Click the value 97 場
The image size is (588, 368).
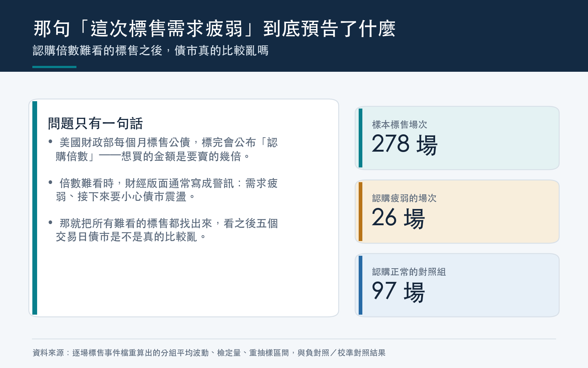(x=398, y=291)
